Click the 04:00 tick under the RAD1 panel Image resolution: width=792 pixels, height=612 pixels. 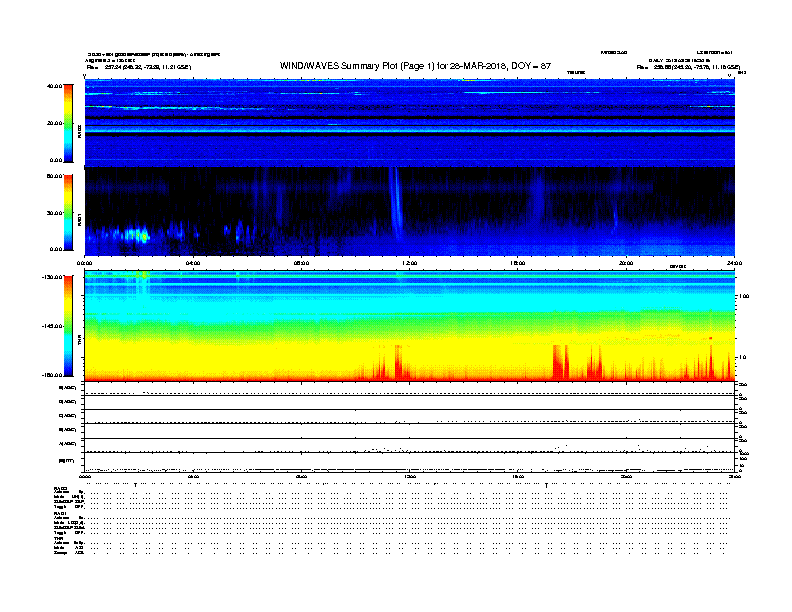point(193,263)
